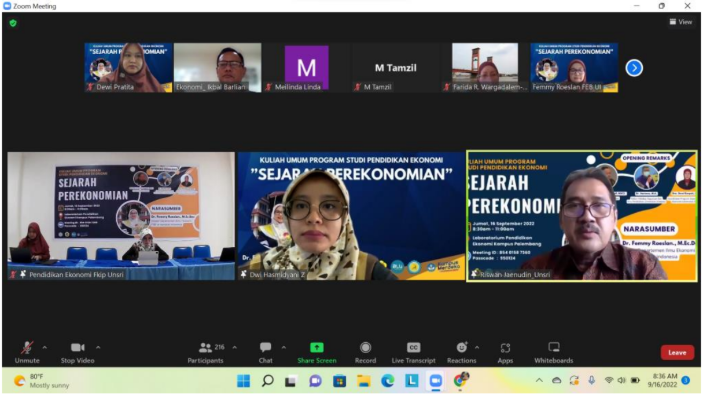Open Whiteboards
The image size is (702, 399).
pyautogui.click(x=554, y=352)
